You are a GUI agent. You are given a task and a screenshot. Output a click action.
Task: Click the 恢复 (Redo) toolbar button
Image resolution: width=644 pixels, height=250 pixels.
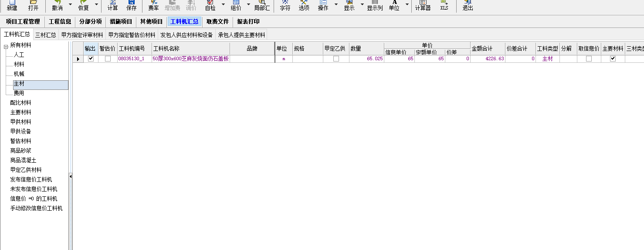point(83,6)
